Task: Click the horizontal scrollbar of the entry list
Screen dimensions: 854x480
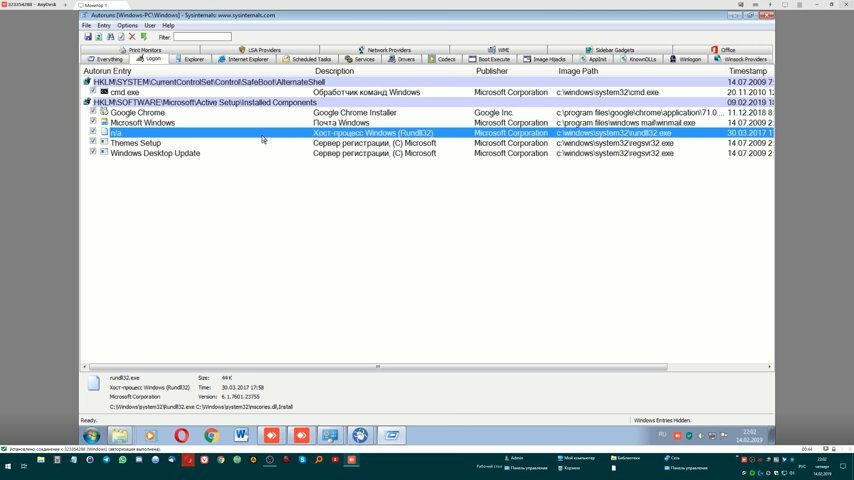Action: [378, 367]
